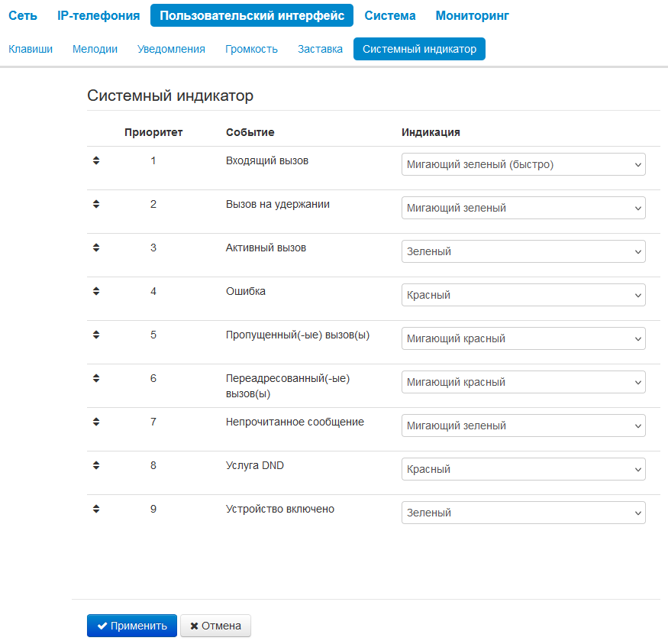Click the reorder icon next to Вызов на удержании
Image resolution: width=668 pixels, height=644 pixels.
pyautogui.click(x=96, y=204)
